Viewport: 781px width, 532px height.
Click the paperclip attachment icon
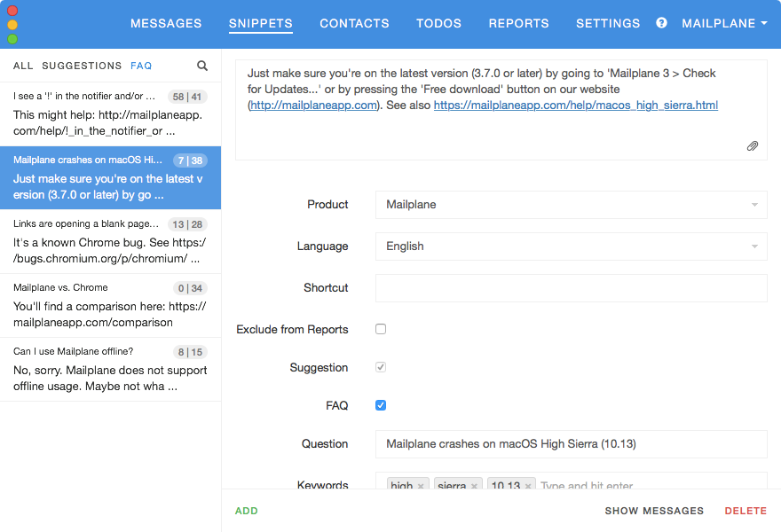(752, 146)
